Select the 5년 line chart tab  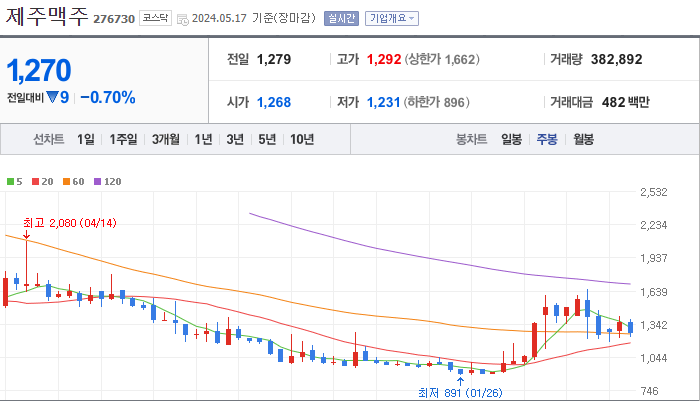point(267,139)
